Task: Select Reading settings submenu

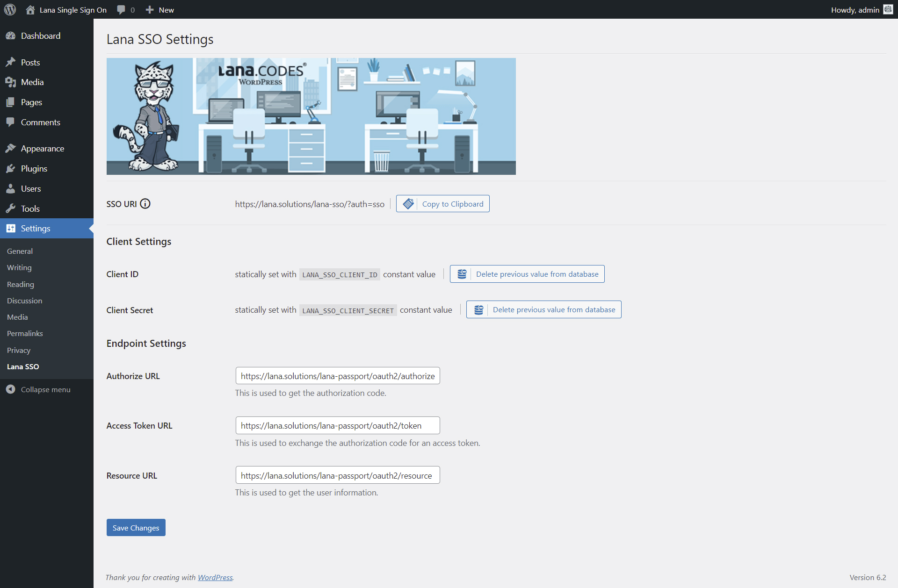Action: click(21, 284)
